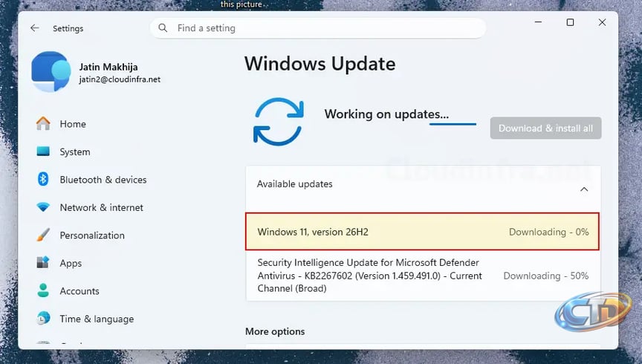The width and height of the screenshot is (642, 364).
Task: Click Downloading - 0% status text
Action: coord(548,232)
